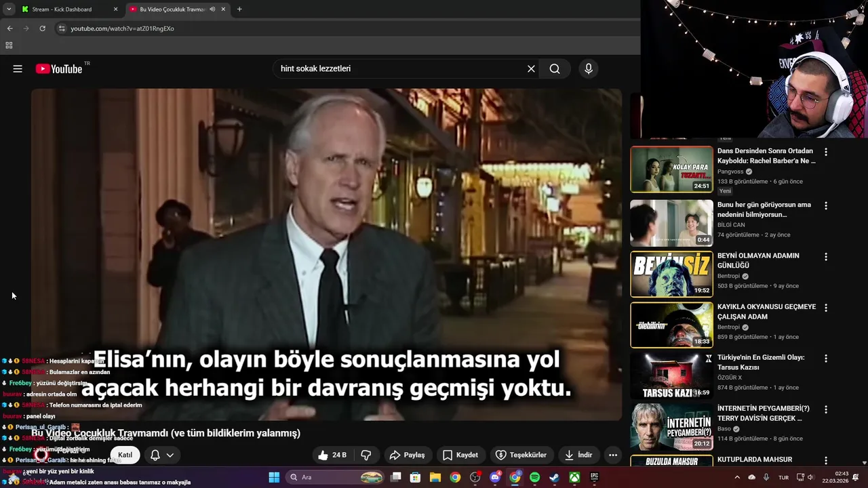This screenshot has height=488, width=868.
Task: Open the Windows Start menu
Action: click(x=274, y=477)
